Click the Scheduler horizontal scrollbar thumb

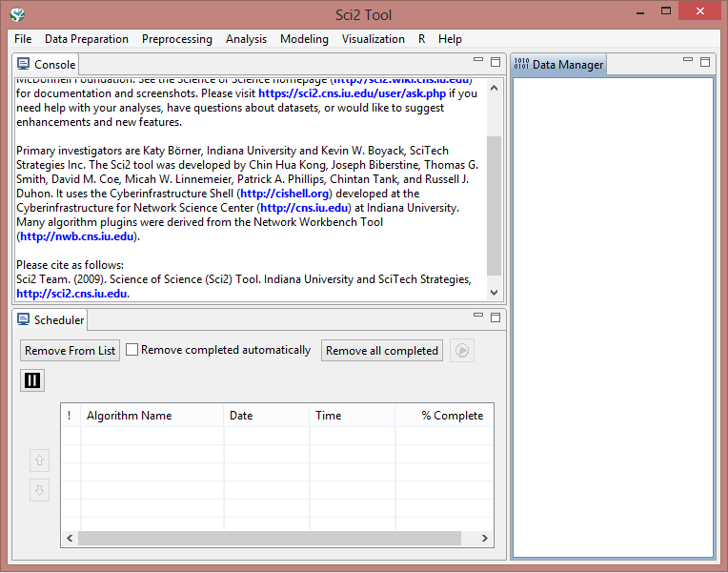[x=270, y=538]
